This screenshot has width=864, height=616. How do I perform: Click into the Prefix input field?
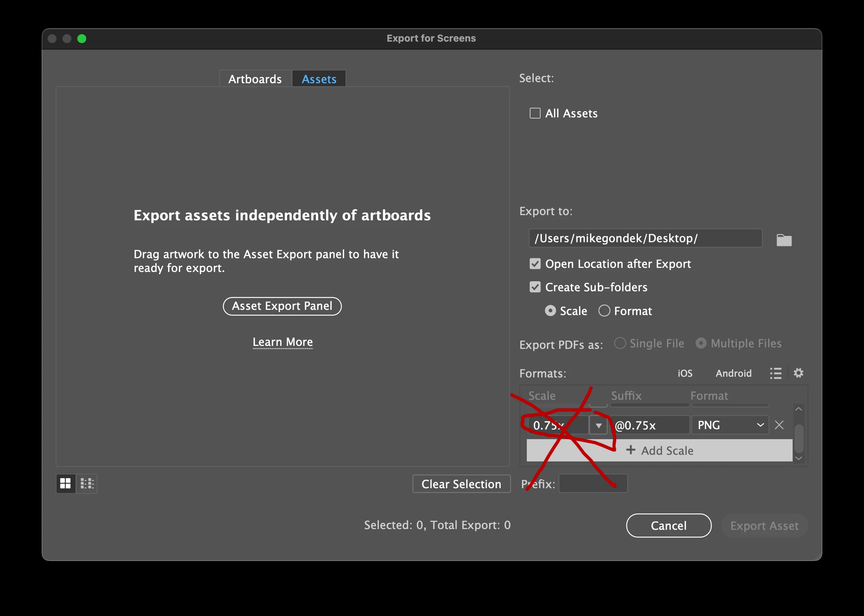(593, 484)
